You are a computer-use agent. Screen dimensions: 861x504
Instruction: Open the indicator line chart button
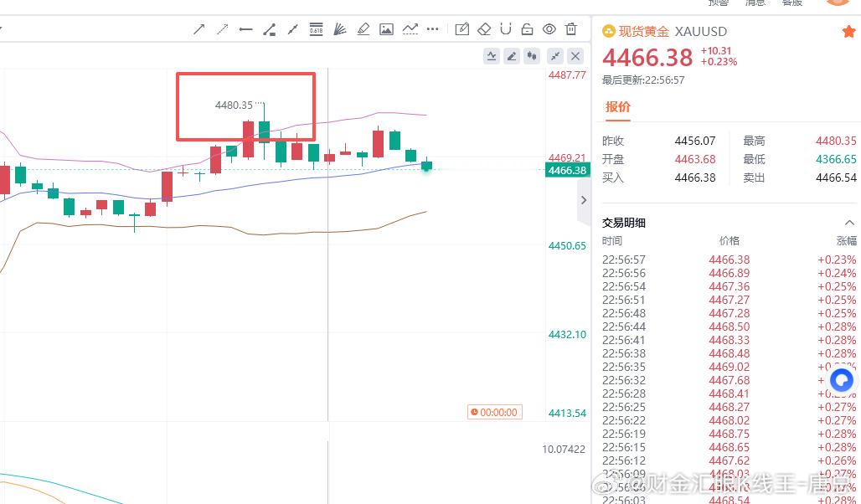point(492,56)
